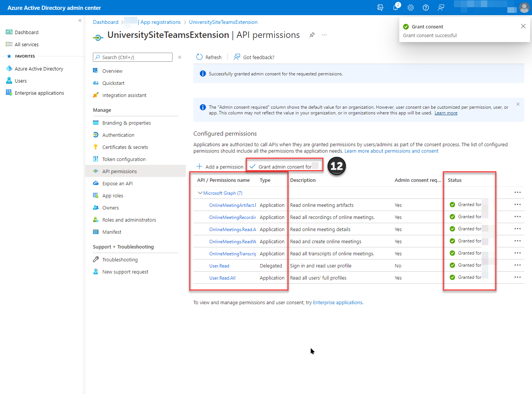Open OnlineMeetingTranscript permission link

[x=232, y=253]
